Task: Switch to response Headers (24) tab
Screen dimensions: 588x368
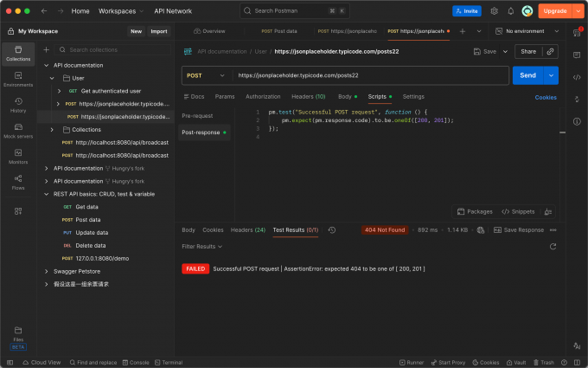Action: click(248, 229)
